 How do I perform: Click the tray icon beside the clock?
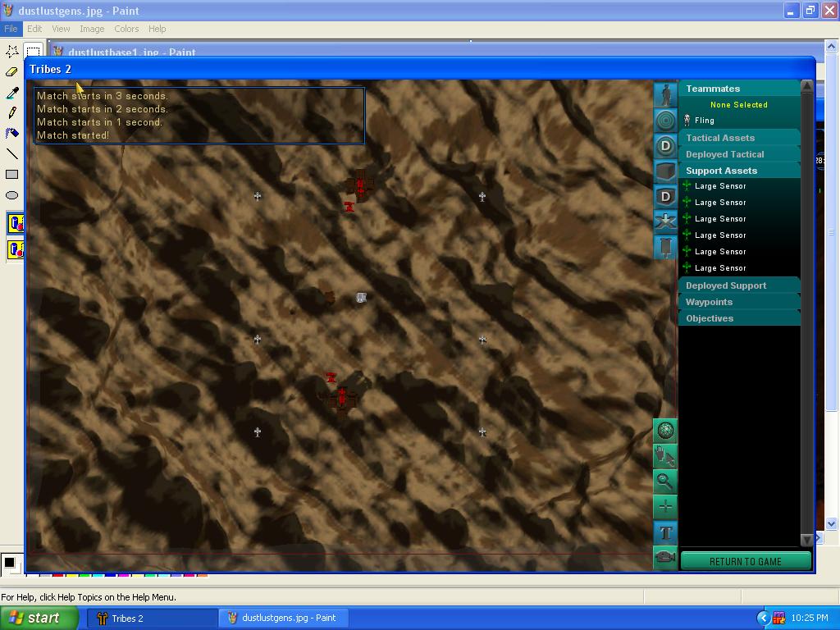pyautogui.click(x=779, y=619)
